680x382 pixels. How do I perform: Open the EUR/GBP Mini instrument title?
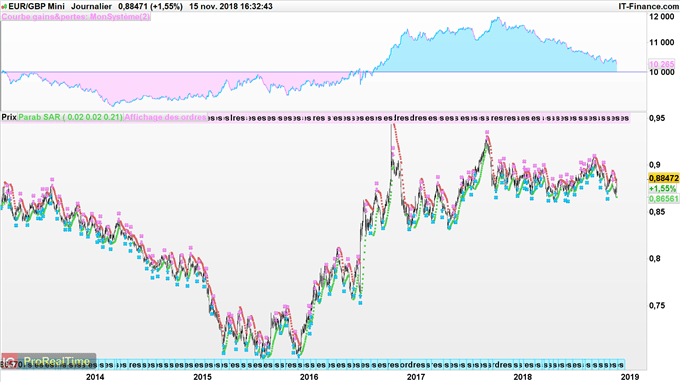(36, 7)
